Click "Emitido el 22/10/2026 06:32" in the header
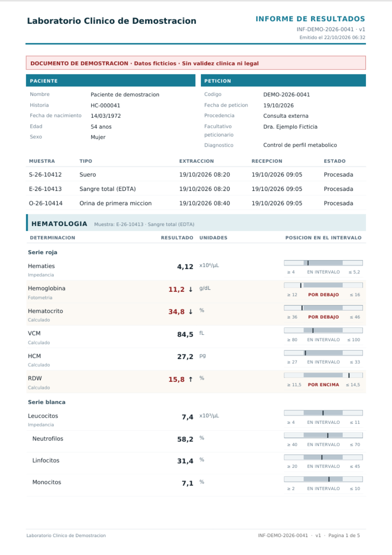 pos(332,37)
